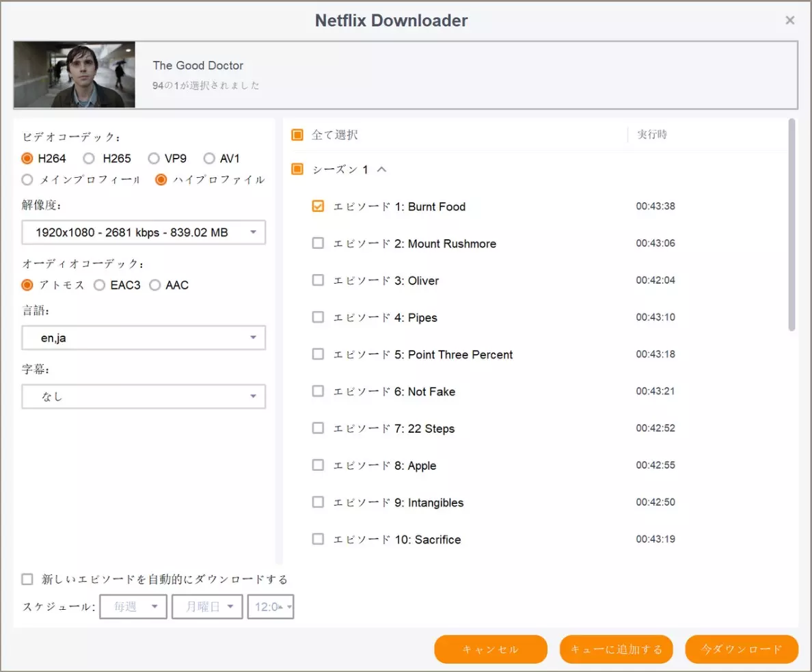The image size is (812, 672).
Task: Select アトモス audio codec
Action: 27,285
